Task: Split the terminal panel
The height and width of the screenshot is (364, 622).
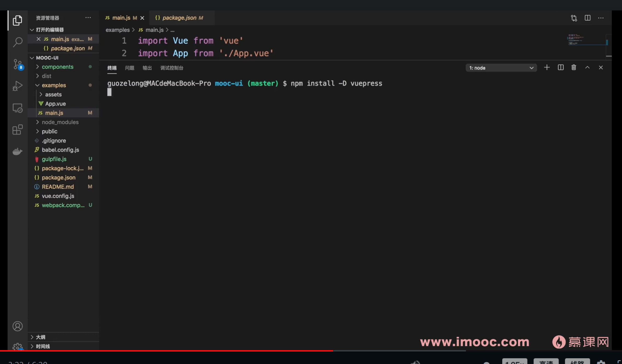Action: point(560,68)
